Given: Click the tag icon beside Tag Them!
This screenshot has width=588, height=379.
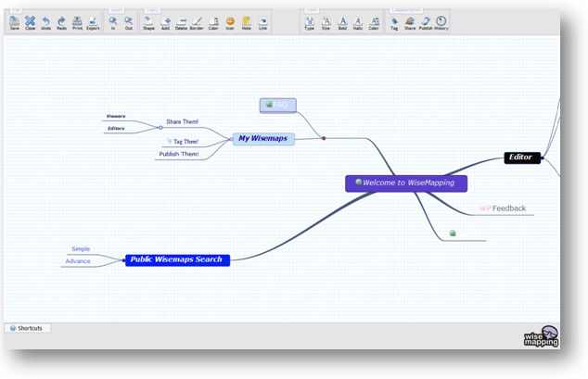Looking at the screenshot, I should (x=169, y=141).
